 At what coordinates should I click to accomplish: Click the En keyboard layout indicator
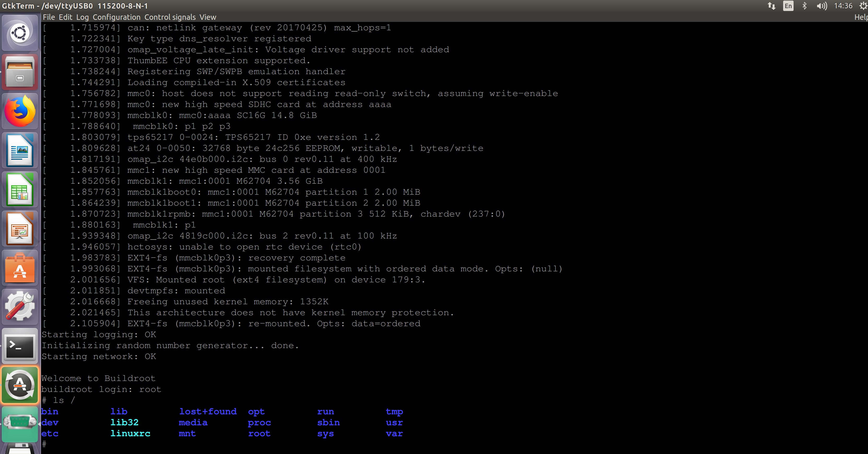point(788,6)
